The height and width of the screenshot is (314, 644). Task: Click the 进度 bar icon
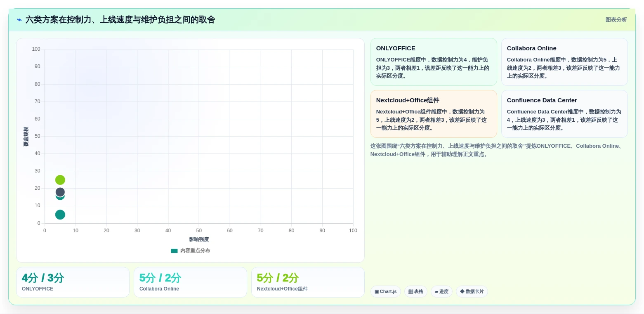click(x=436, y=291)
